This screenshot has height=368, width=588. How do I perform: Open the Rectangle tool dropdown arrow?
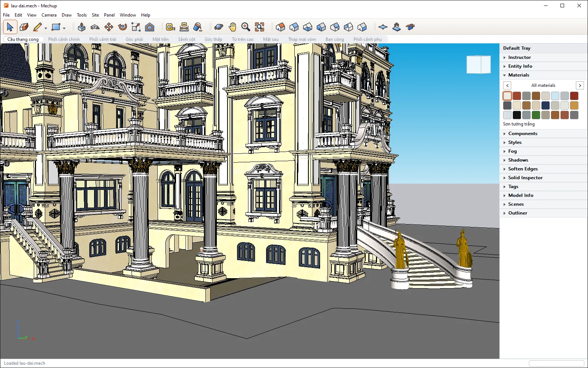tap(64, 28)
